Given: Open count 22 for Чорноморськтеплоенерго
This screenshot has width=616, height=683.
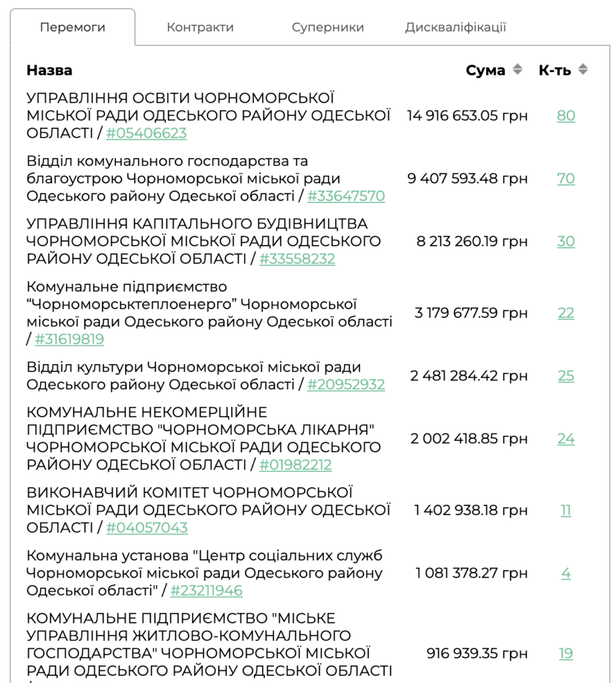Looking at the screenshot, I should coord(566,313).
